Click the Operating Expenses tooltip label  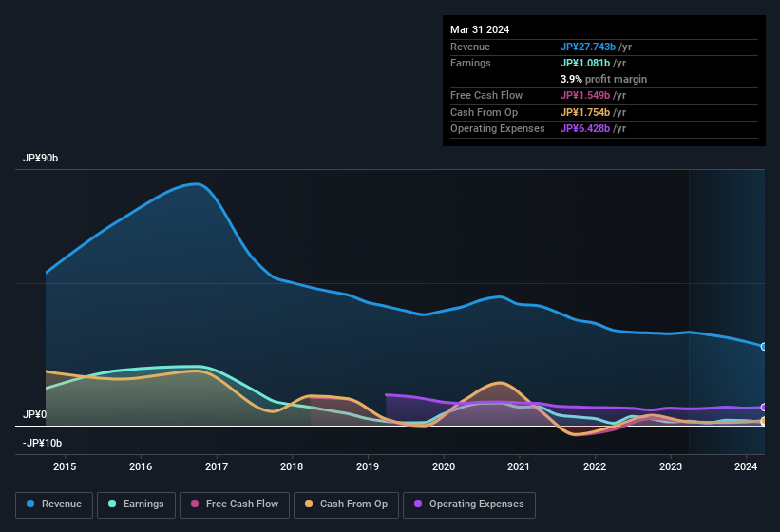(498, 129)
